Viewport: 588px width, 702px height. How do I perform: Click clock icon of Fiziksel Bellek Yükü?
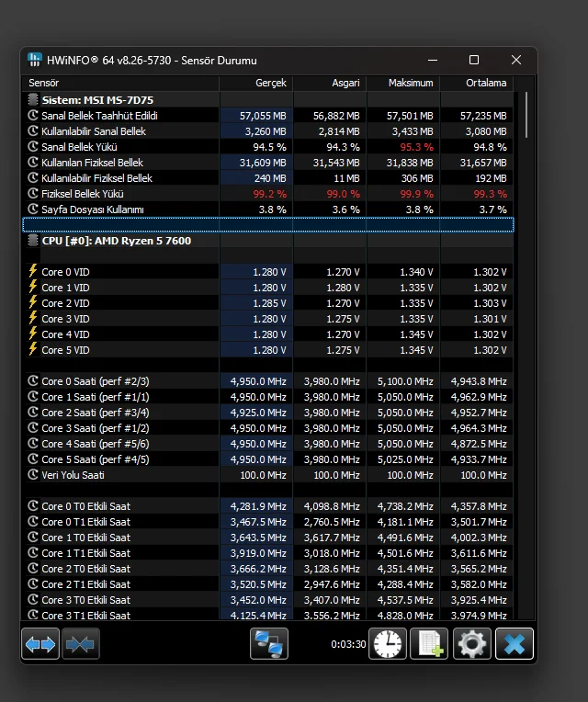(x=33, y=193)
